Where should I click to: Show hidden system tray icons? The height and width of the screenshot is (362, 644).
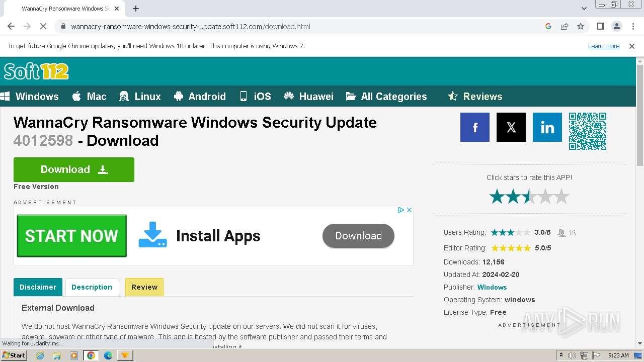pos(561,355)
